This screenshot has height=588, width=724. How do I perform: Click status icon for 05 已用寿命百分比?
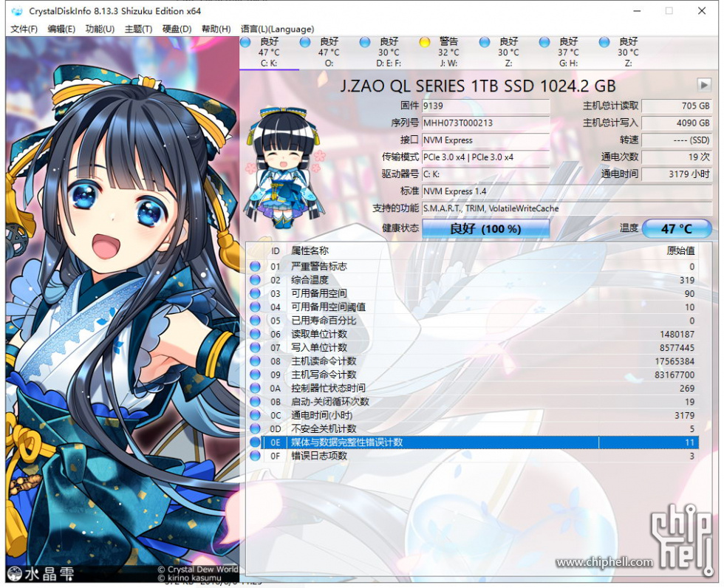click(x=255, y=321)
